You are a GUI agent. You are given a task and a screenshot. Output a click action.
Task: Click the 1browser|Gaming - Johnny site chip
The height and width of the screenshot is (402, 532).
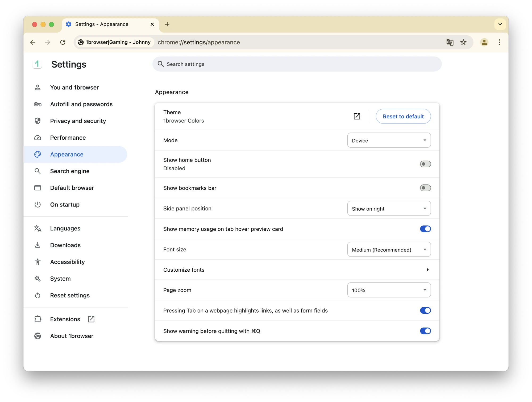tap(114, 42)
